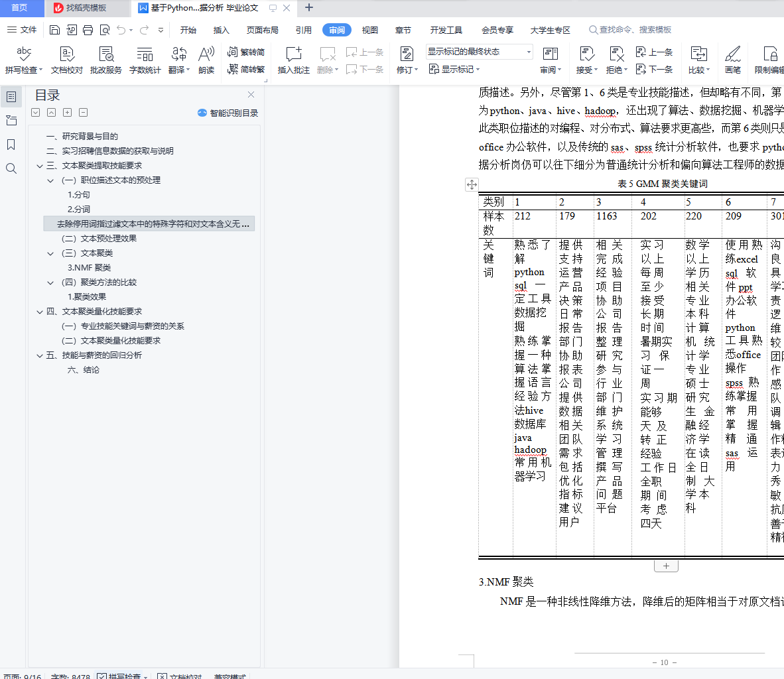The height and width of the screenshot is (679, 784).
Task: Go to next revision 下一条 beside 拒绝
Action: (654, 69)
